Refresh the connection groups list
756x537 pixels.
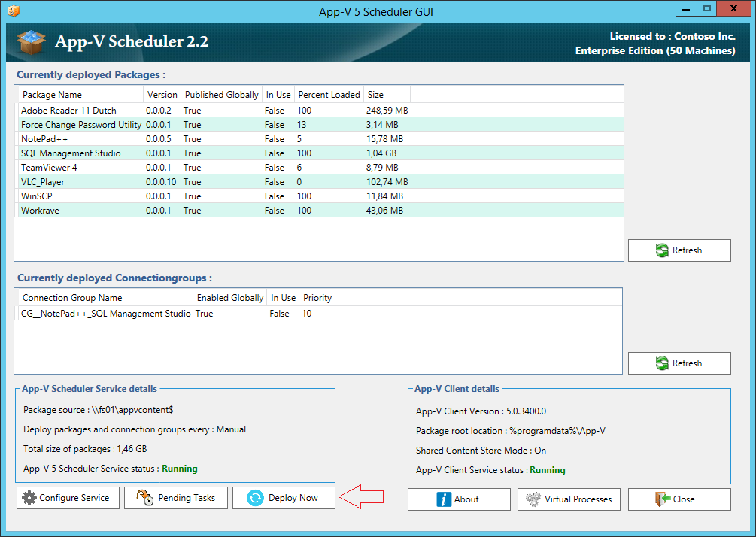coord(679,363)
